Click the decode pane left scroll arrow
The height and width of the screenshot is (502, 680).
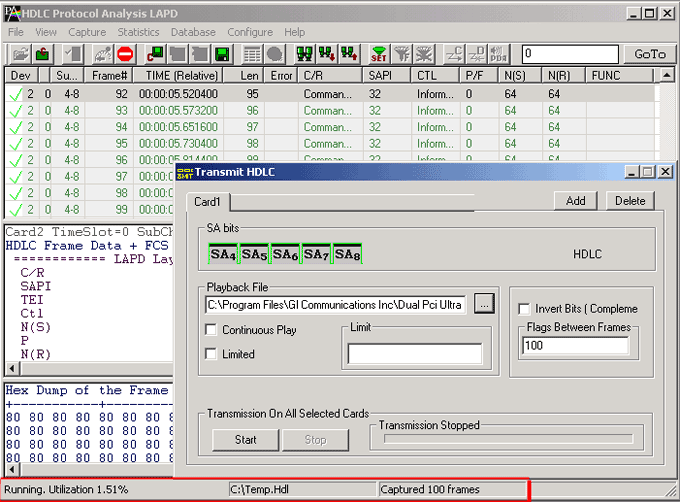12,369
